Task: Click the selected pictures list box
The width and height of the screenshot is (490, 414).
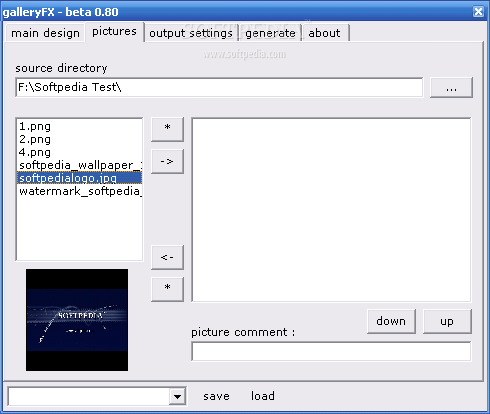Action: coord(331,210)
